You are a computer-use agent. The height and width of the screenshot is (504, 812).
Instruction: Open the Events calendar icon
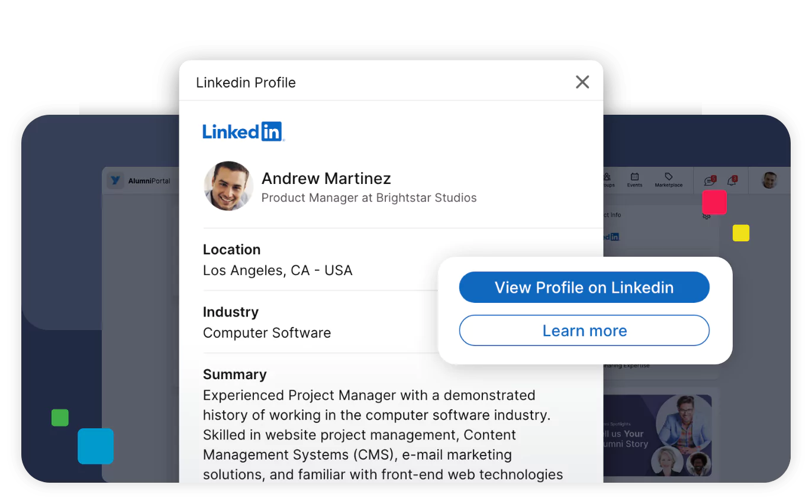tap(634, 176)
